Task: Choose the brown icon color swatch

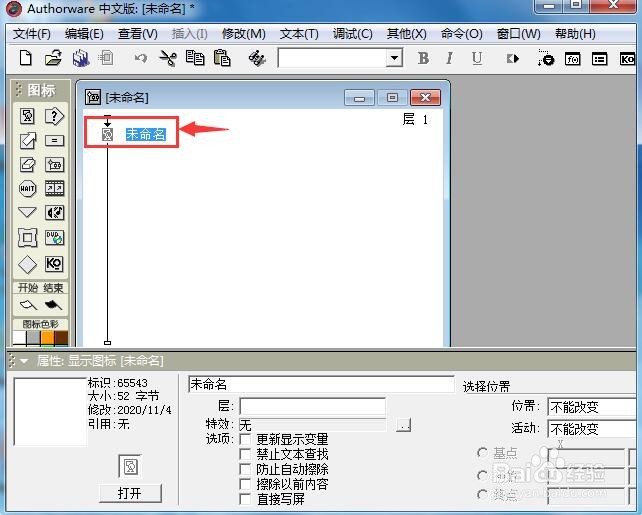Action: coord(61,338)
